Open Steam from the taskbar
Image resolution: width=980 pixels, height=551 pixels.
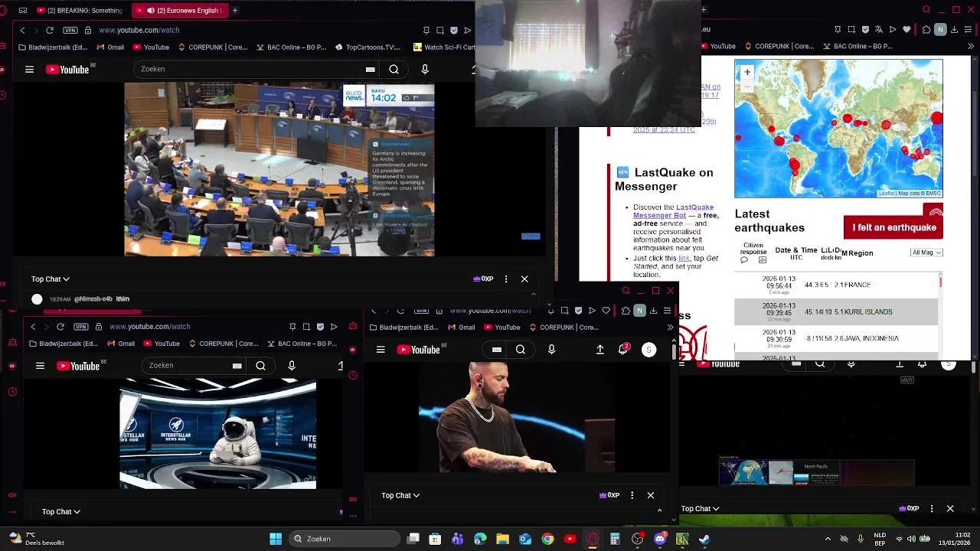point(704,539)
